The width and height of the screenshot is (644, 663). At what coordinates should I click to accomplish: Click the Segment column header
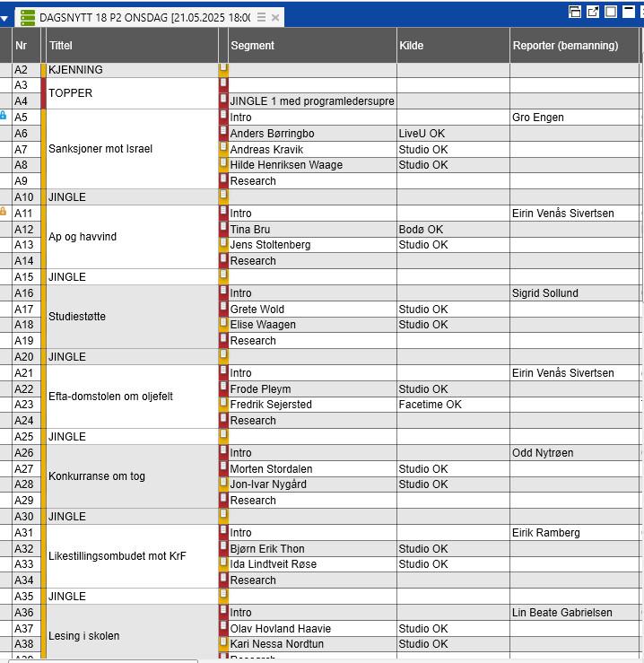click(312, 45)
